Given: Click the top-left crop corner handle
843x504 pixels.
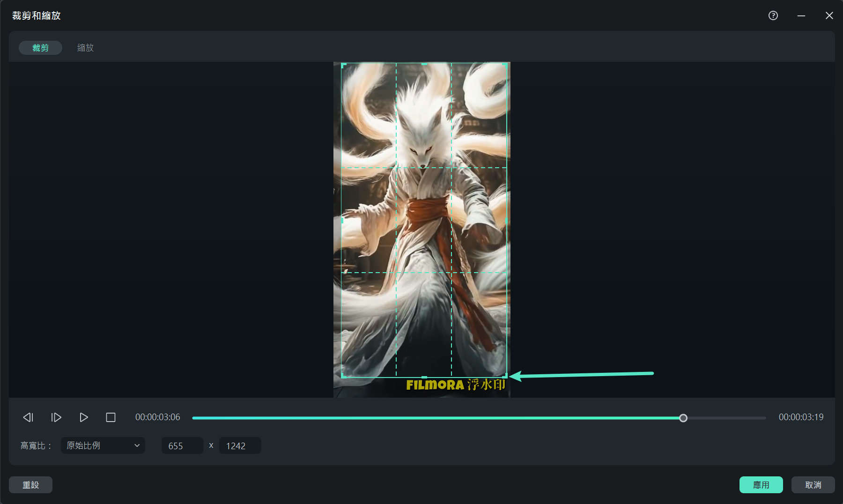Looking at the screenshot, I should 342,65.
